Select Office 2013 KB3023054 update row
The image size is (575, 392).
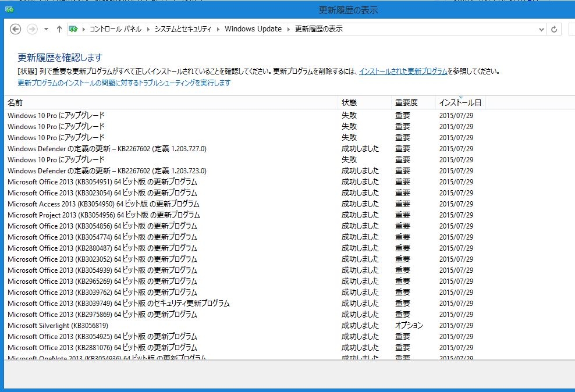click(245, 193)
